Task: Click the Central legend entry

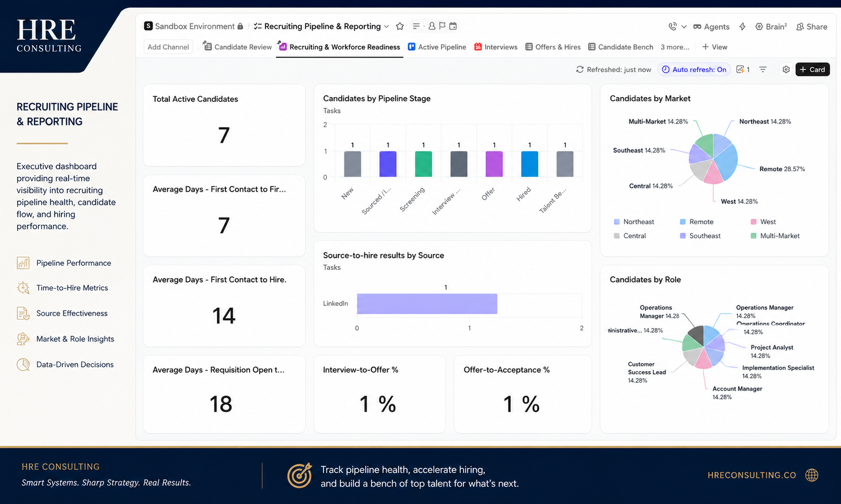Action: (630, 236)
